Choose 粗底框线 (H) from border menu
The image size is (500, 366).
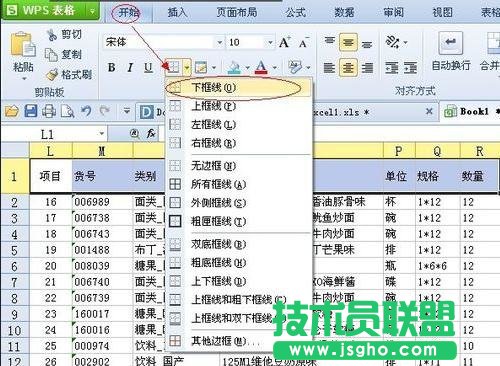click(239, 263)
